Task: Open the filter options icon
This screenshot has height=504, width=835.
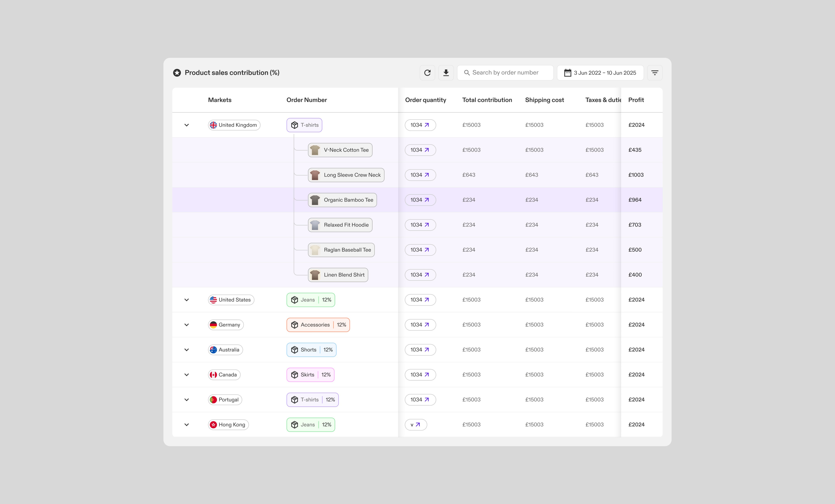Action: pos(654,73)
